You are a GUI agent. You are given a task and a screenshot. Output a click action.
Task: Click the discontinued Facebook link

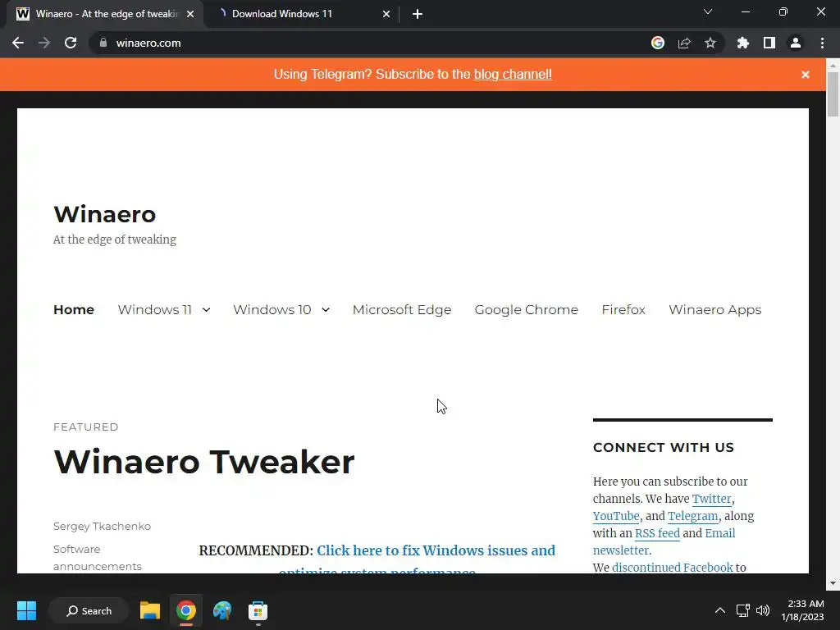pos(673,568)
